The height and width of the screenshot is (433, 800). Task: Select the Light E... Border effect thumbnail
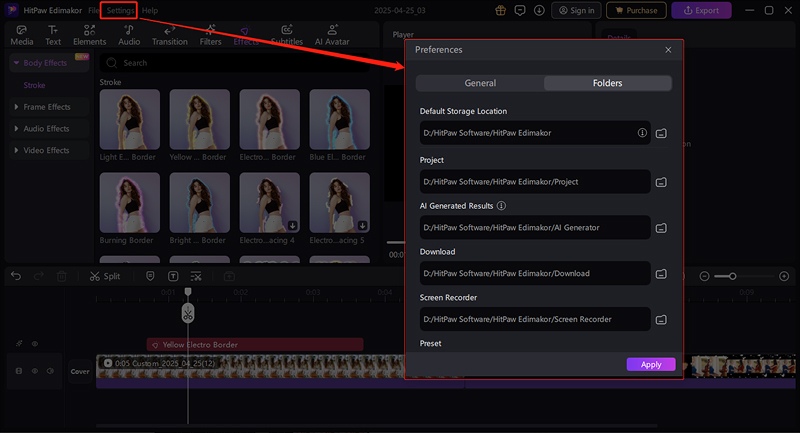[130, 119]
